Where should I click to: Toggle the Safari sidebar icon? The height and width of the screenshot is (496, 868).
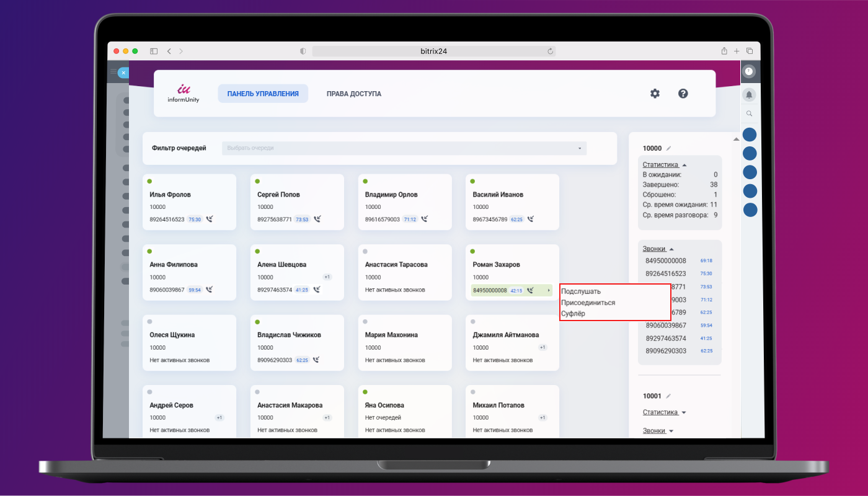154,51
